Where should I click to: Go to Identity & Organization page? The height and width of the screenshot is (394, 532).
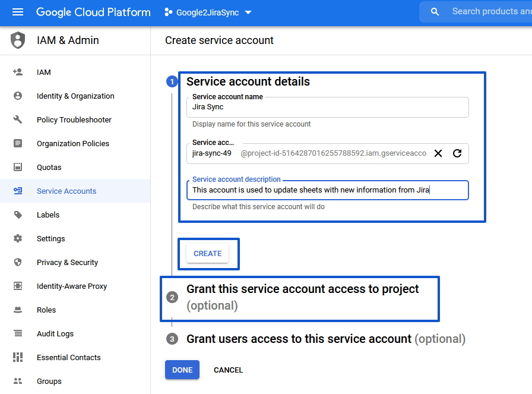tap(75, 96)
